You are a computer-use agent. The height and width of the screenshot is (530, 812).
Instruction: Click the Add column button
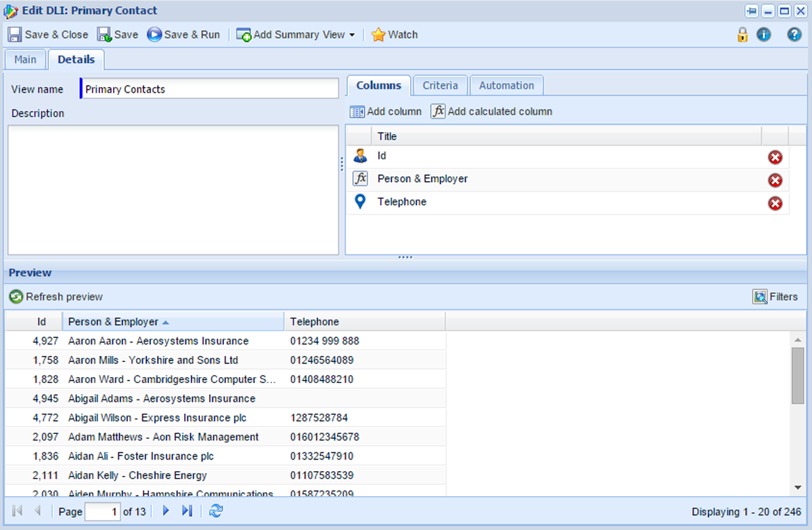tap(386, 112)
